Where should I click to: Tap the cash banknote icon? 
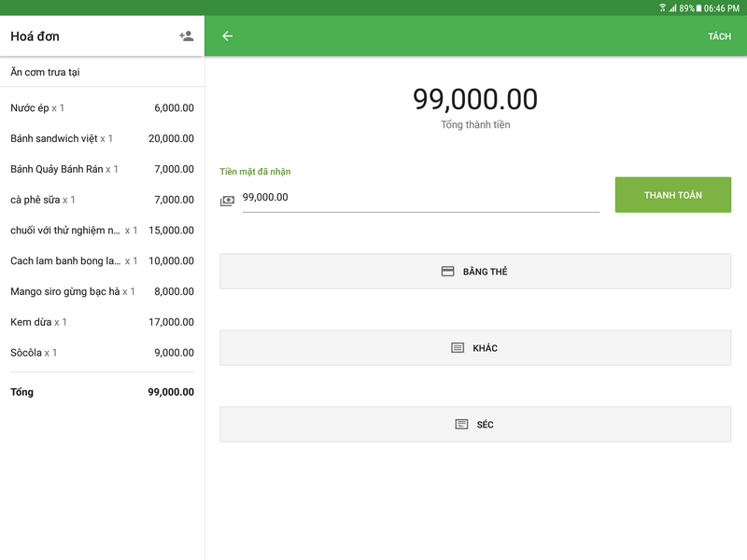227,201
